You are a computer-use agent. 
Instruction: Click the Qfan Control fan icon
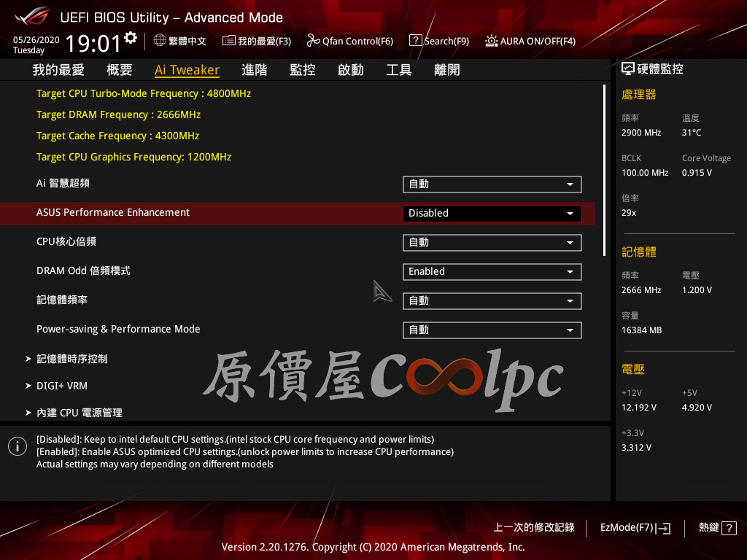click(x=313, y=41)
